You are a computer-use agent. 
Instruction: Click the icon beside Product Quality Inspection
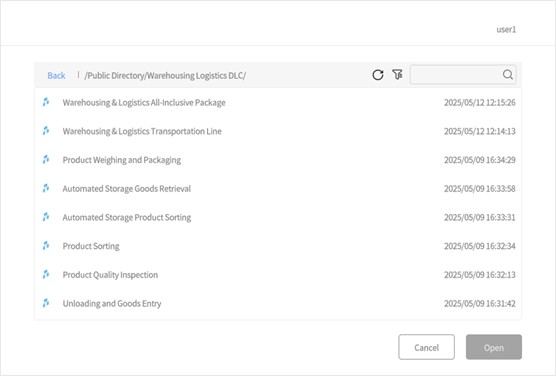[46, 275]
